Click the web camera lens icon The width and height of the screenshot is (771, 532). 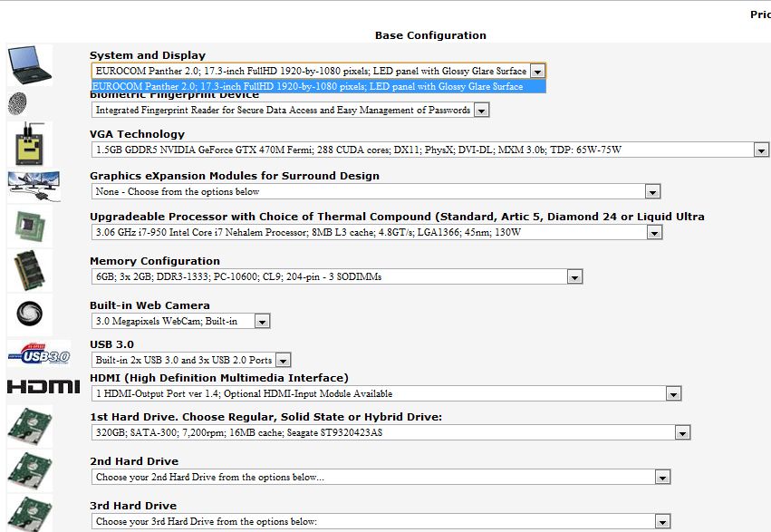[x=30, y=314]
